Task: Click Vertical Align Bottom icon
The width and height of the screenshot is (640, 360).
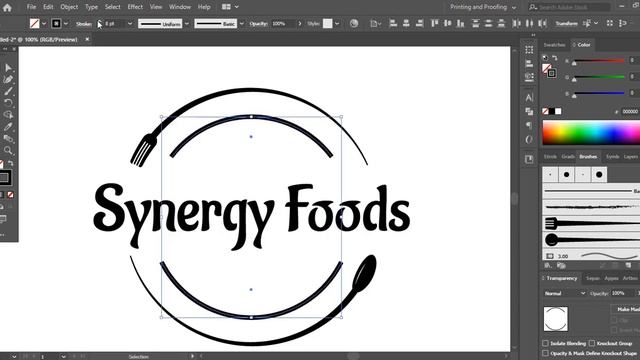Action: point(460,24)
